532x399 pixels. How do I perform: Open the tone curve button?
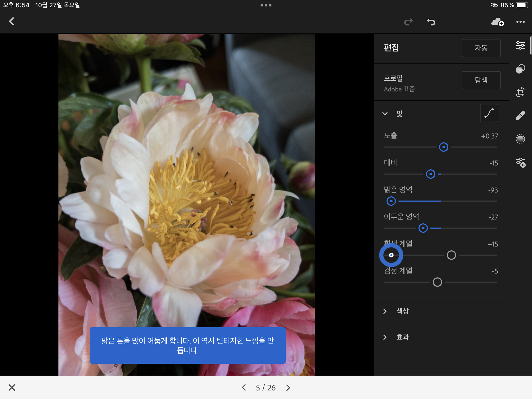pos(489,113)
